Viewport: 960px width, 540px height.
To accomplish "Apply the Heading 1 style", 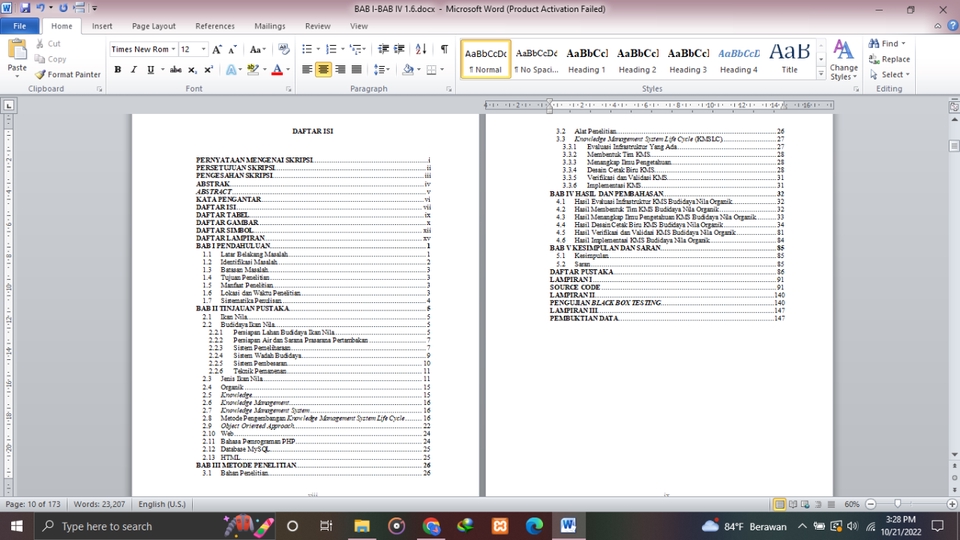I will (x=587, y=59).
